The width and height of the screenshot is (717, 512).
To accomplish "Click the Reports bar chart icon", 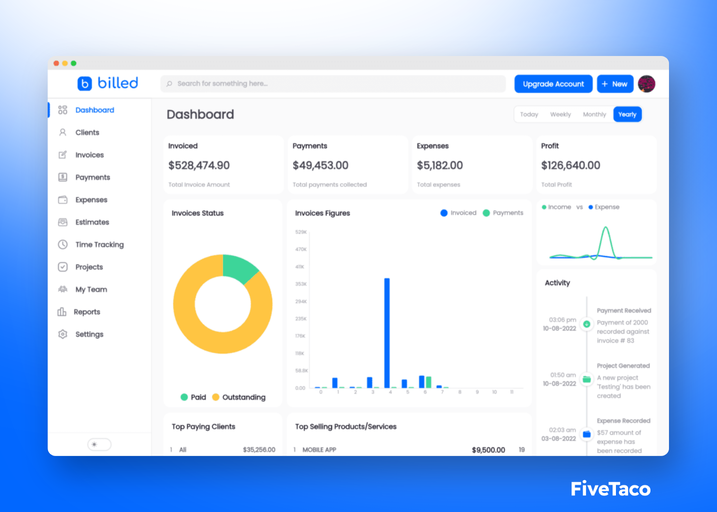I will click(62, 311).
